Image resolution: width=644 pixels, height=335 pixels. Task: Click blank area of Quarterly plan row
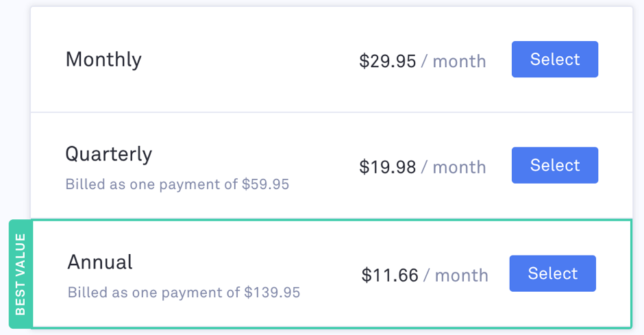[x=321, y=201]
